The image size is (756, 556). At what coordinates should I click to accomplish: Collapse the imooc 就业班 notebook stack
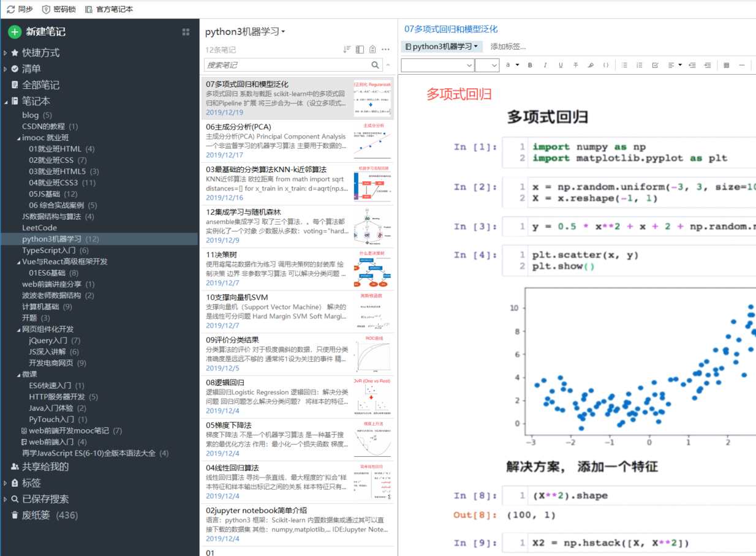[18, 138]
